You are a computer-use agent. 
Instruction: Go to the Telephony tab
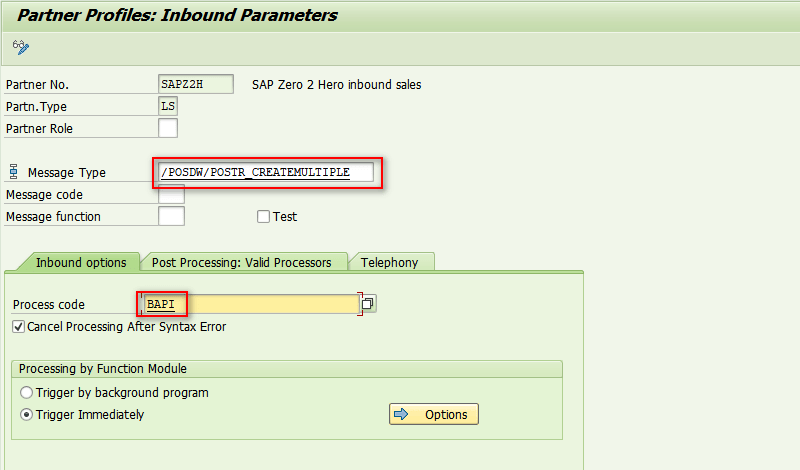(390, 262)
